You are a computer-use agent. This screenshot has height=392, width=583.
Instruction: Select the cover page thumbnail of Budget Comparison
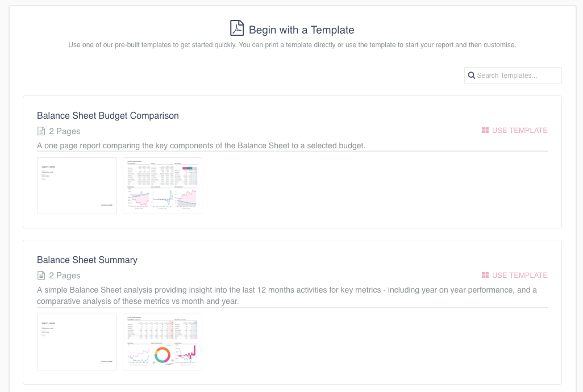(77, 186)
